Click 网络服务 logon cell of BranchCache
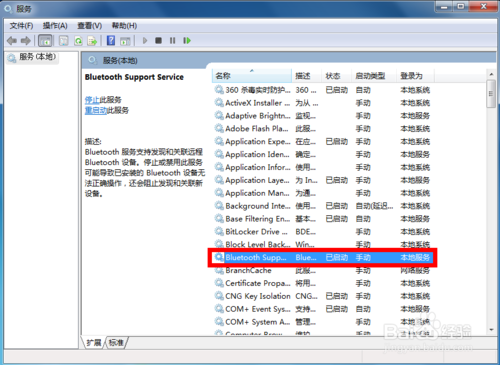 (x=415, y=271)
